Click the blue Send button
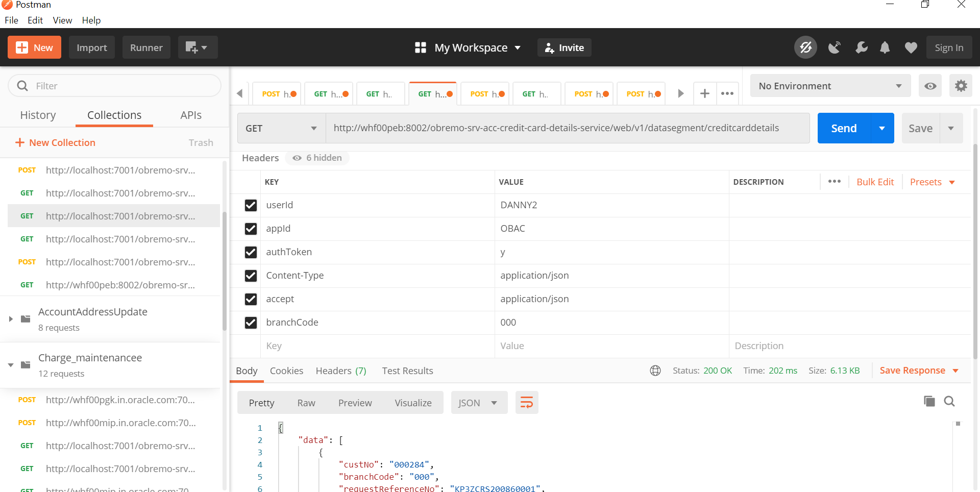This screenshot has height=492, width=980. (844, 128)
